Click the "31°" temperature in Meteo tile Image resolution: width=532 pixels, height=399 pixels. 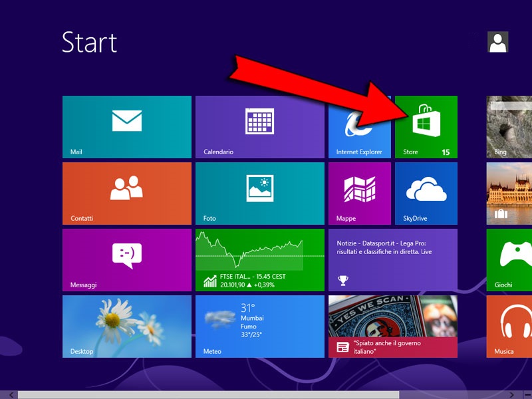pos(247,308)
